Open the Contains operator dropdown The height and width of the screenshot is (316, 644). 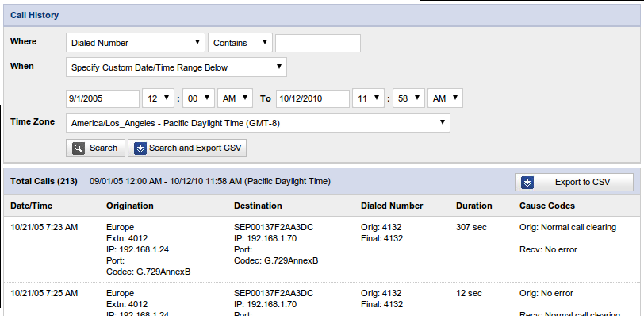240,43
